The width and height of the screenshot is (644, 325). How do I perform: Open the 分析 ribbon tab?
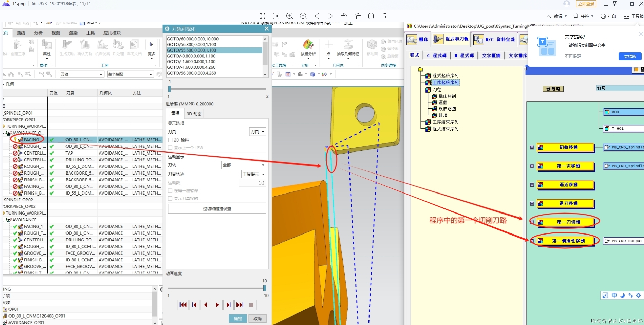pyautogui.click(x=38, y=33)
